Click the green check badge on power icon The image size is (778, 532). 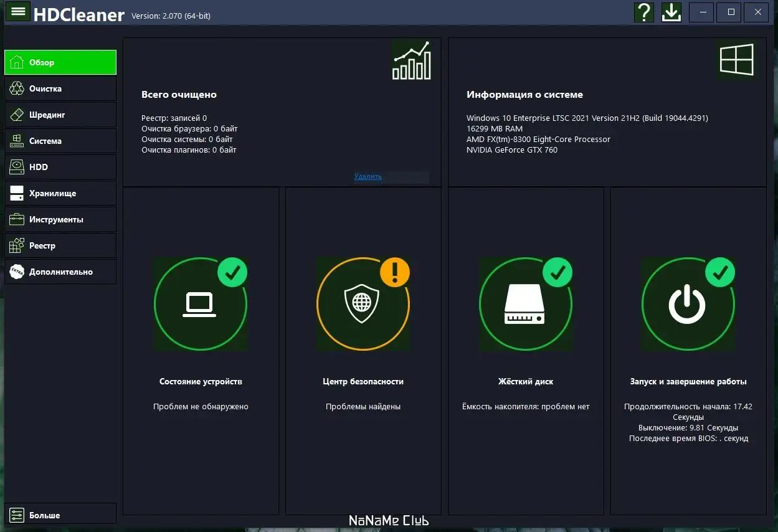click(x=720, y=272)
